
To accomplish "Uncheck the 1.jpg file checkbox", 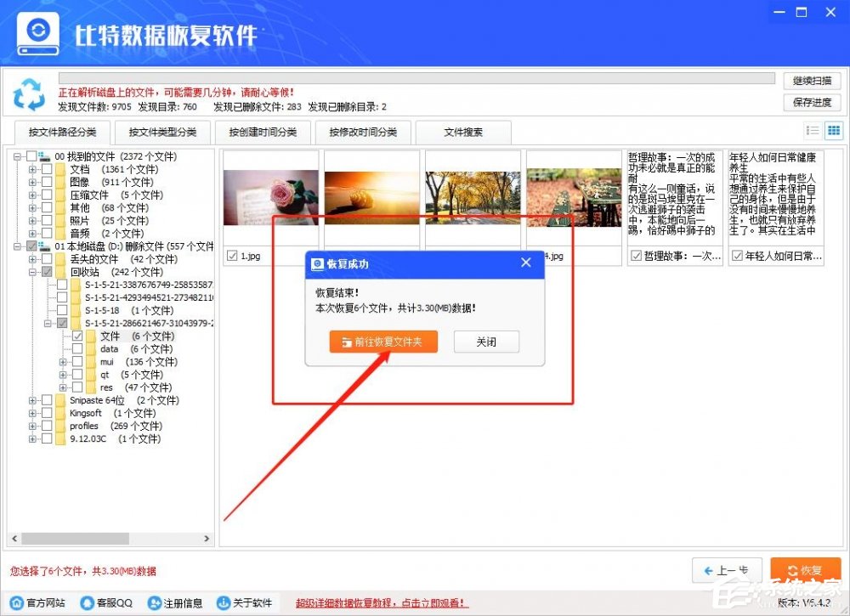I will pyautogui.click(x=232, y=255).
